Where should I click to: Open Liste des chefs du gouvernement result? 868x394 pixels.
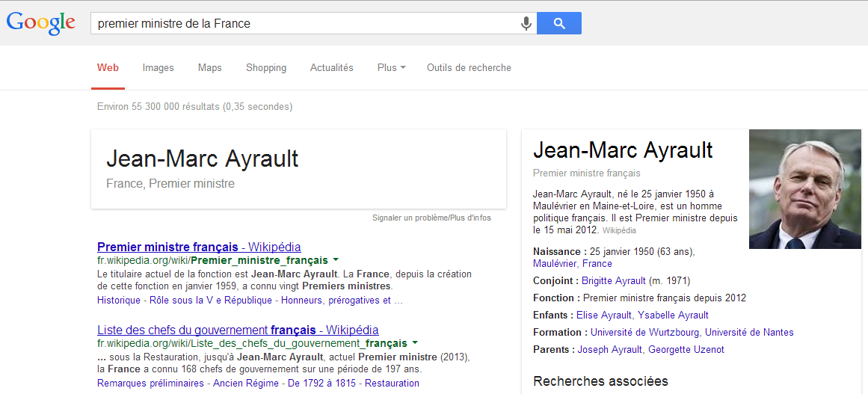[238, 330]
